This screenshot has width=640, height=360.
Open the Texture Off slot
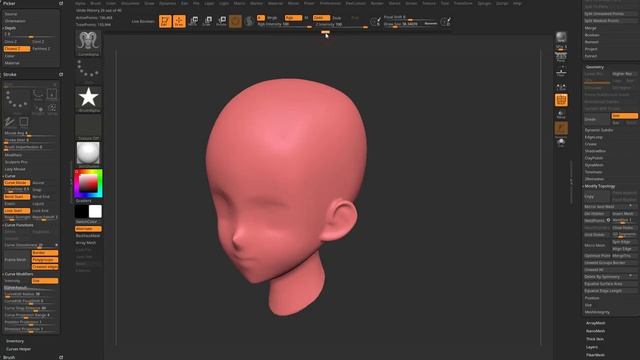point(88,127)
